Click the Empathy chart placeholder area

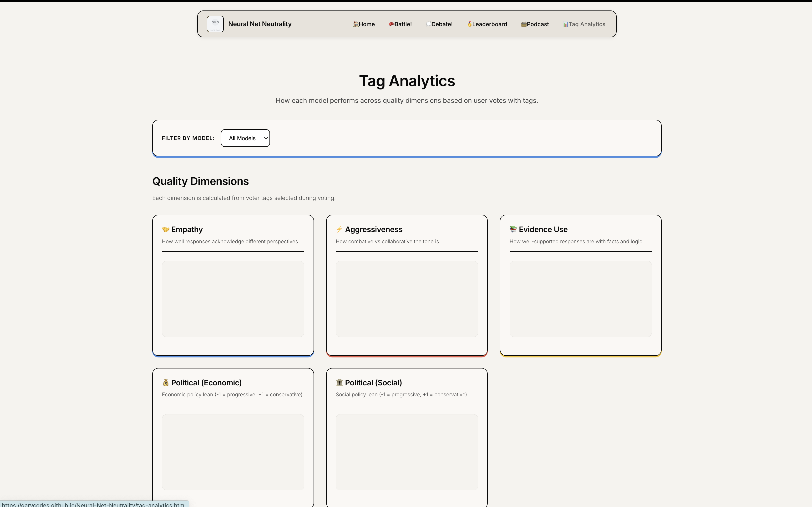[233, 299]
